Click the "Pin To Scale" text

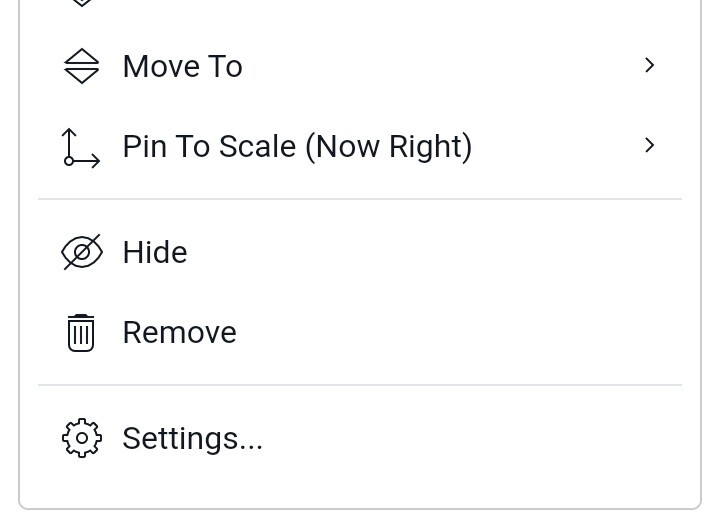(x=209, y=147)
